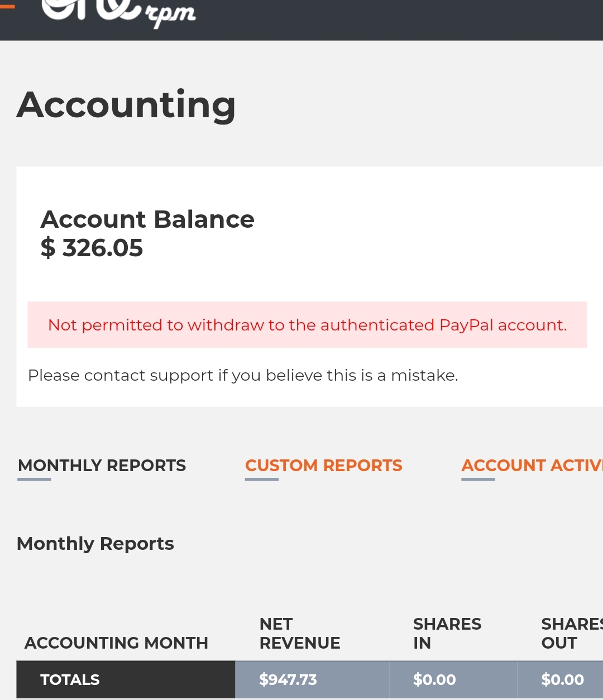This screenshot has width=603, height=700.
Task: Select the $ 326.05 balance amount
Action: pos(92,248)
